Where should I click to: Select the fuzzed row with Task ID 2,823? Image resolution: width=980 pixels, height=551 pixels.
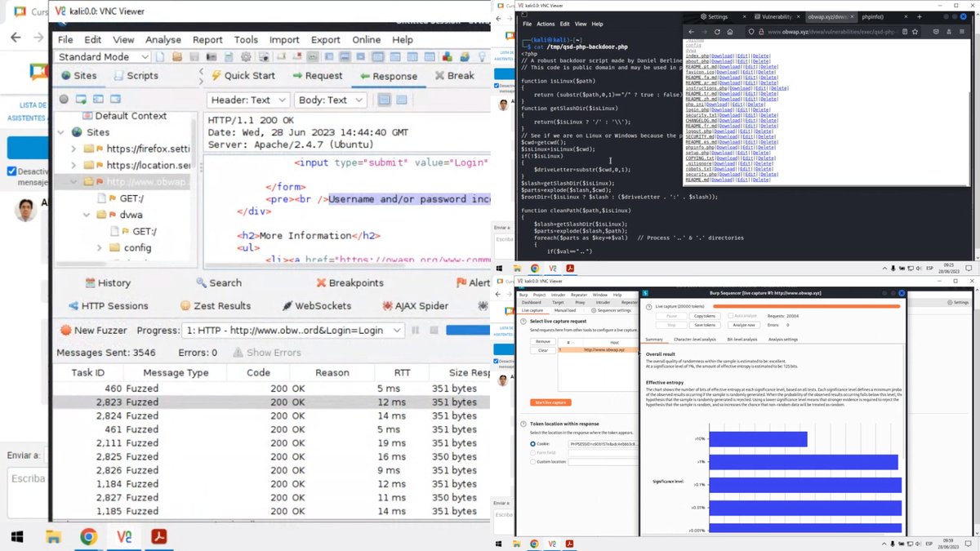(x=271, y=402)
